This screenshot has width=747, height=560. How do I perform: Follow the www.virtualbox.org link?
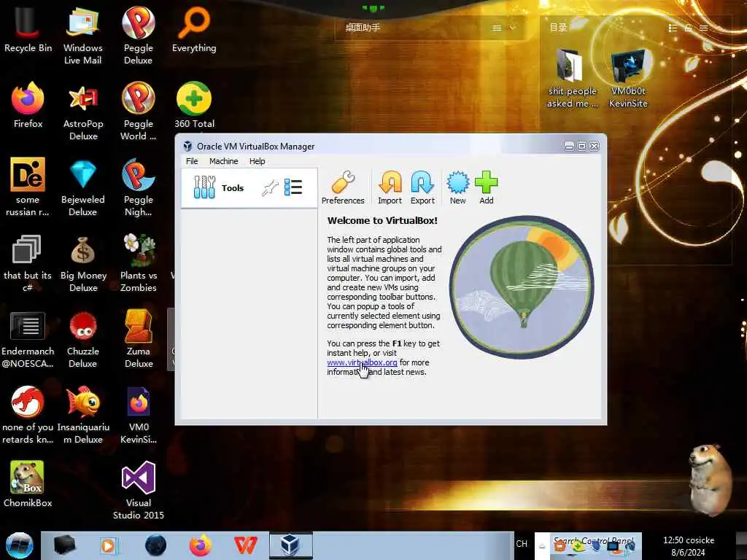(362, 362)
